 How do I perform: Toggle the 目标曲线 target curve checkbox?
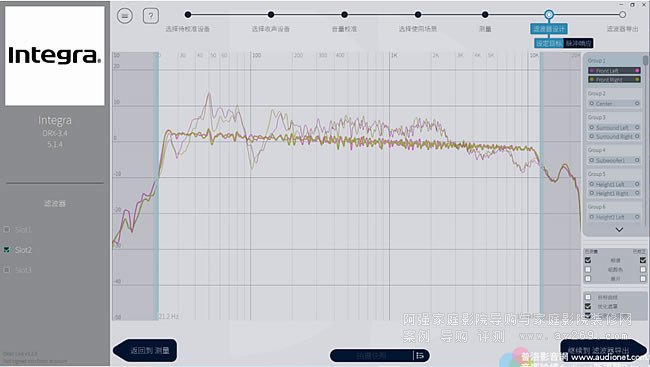[588, 297]
